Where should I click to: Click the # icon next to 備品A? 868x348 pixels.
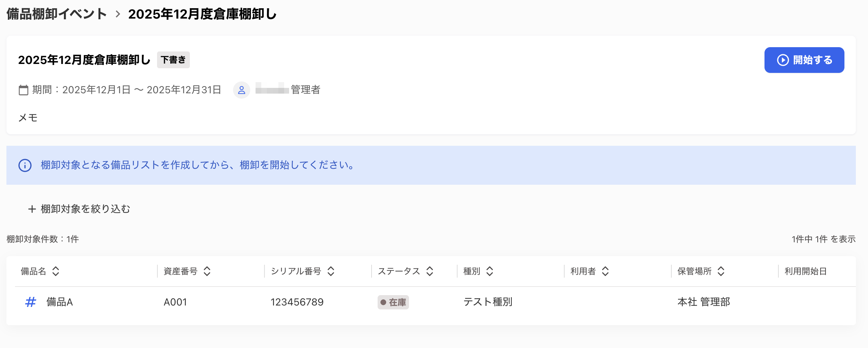[x=30, y=302]
